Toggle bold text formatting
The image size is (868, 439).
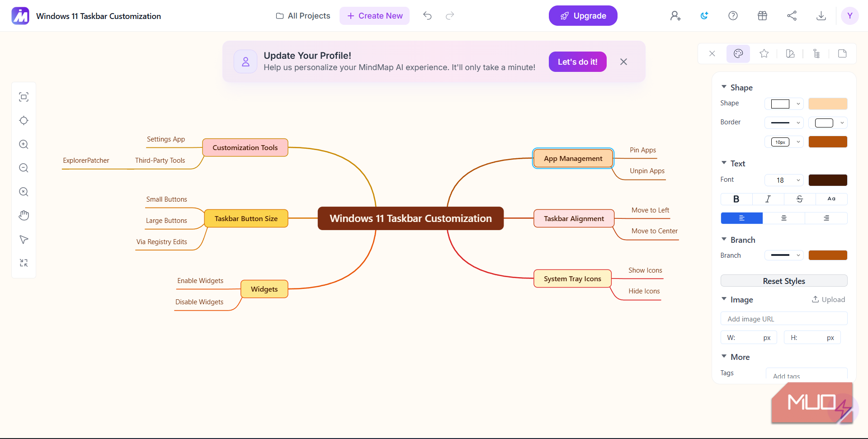(x=736, y=199)
